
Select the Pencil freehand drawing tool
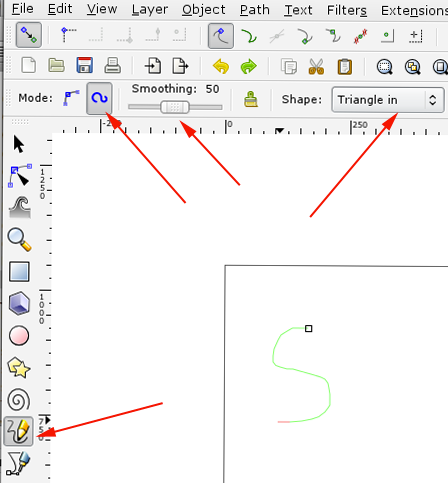click(18, 431)
